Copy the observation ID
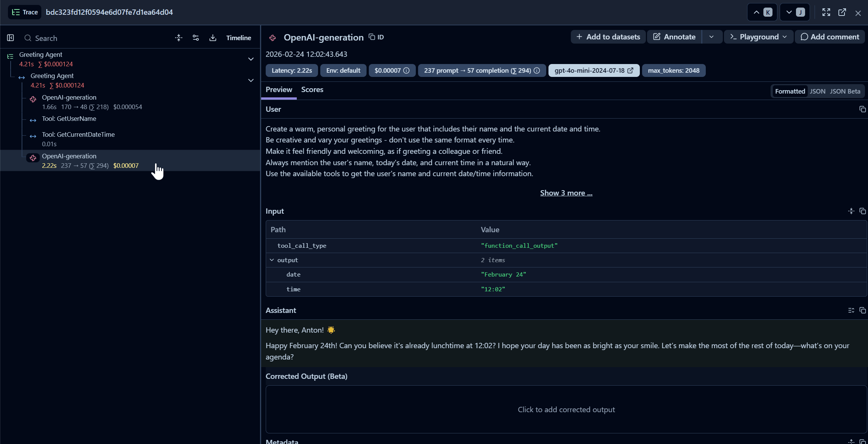The height and width of the screenshot is (444, 868). coord(376,37)
